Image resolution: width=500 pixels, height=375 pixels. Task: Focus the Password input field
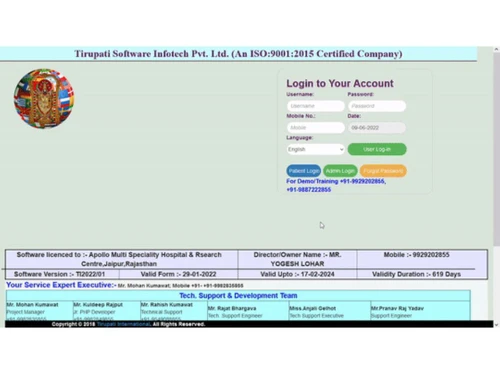pos(377,106)
